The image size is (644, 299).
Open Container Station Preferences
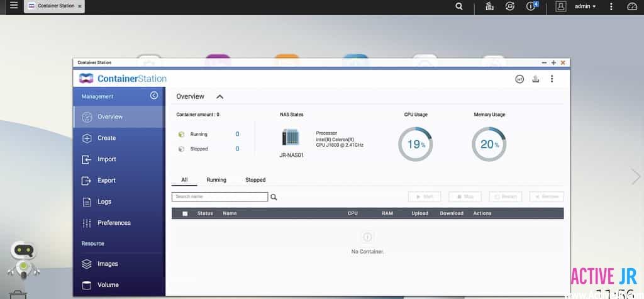pos(113,223)
